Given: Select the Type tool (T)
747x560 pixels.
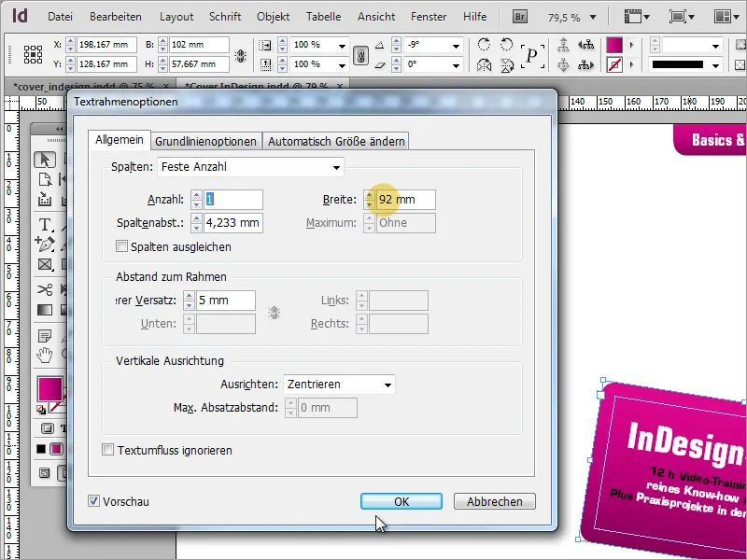Looking at the screenshot, I should (45, 224).
